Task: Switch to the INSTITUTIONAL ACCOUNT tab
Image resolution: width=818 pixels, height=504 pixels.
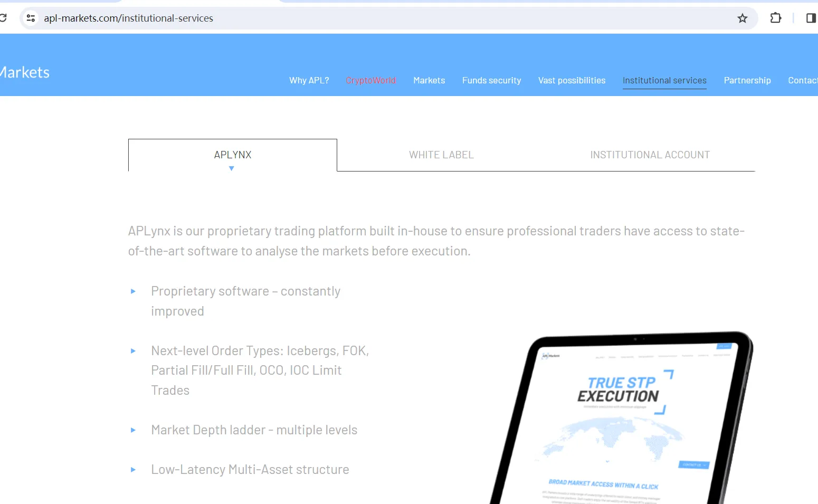Action: [x=650, y=155]
